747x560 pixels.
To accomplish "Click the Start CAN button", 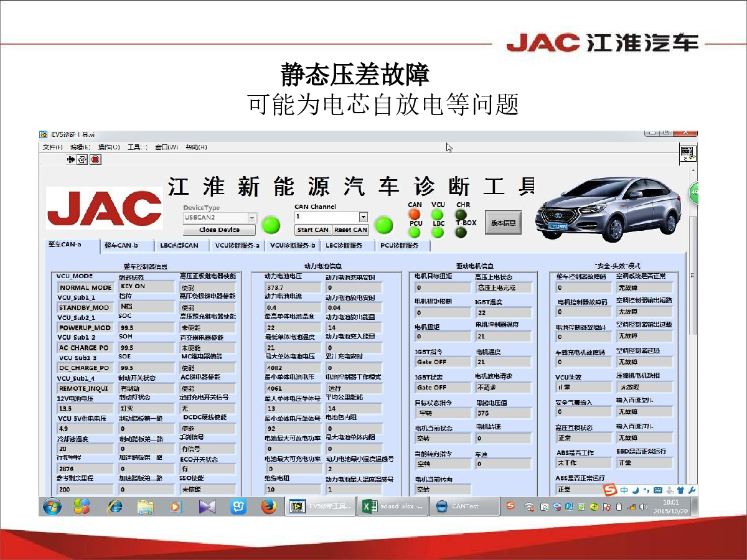I will [313, 230].
